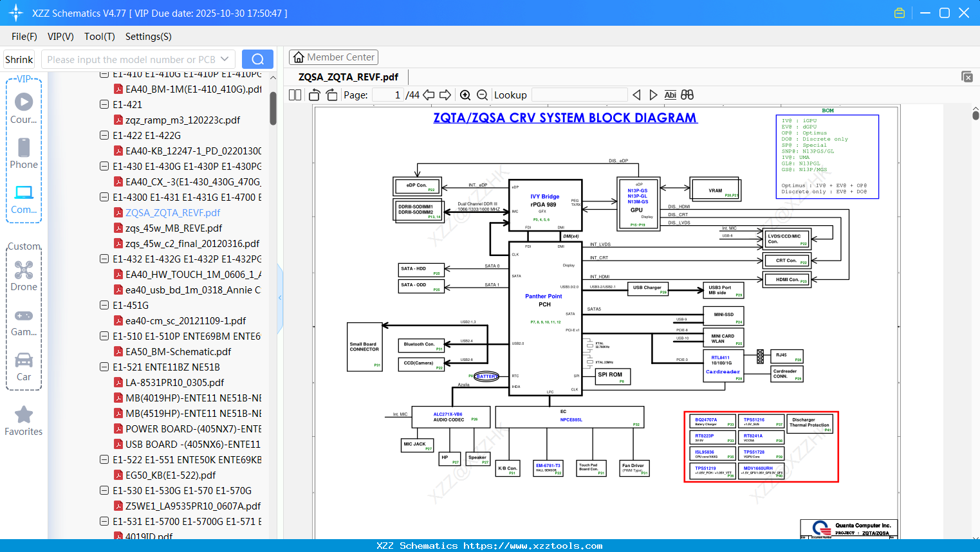
Task: Open Favorites star icon
Action: point(24,414)
